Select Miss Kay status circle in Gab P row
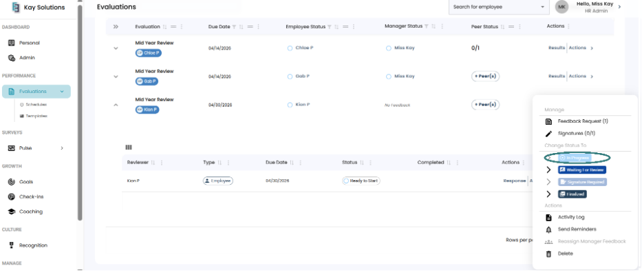Image resolution: width=644 pixels, height=275 pixels. click(x=389, y=77)
